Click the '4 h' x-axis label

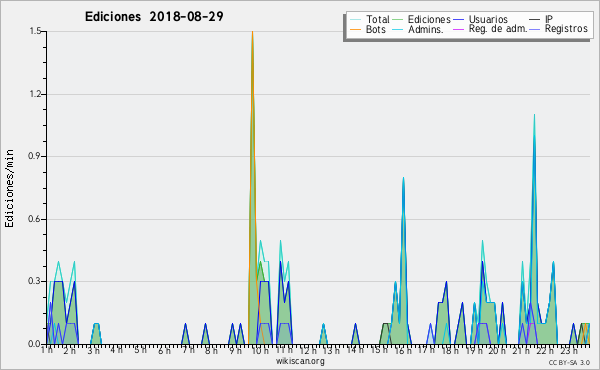[117, 350]
